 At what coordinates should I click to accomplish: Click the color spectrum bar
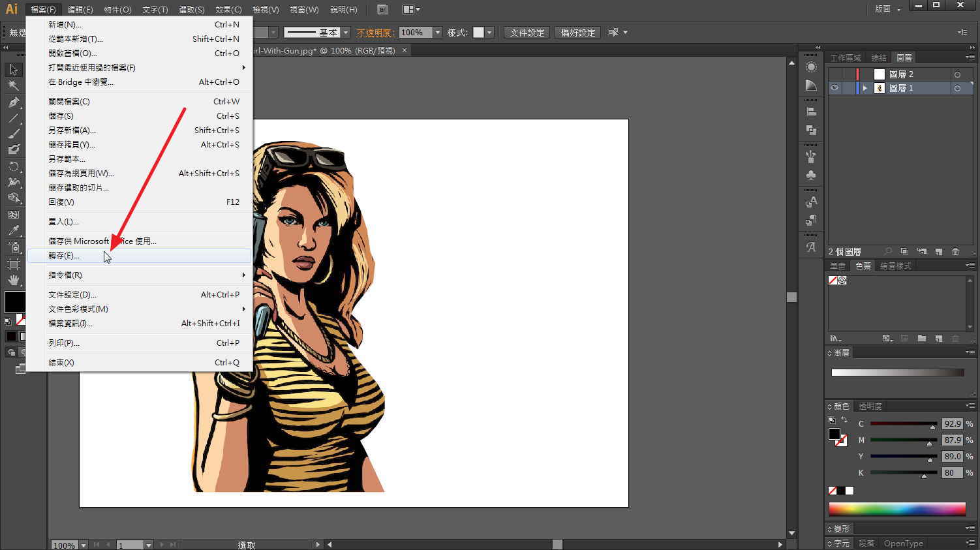(x=897, y=509)
